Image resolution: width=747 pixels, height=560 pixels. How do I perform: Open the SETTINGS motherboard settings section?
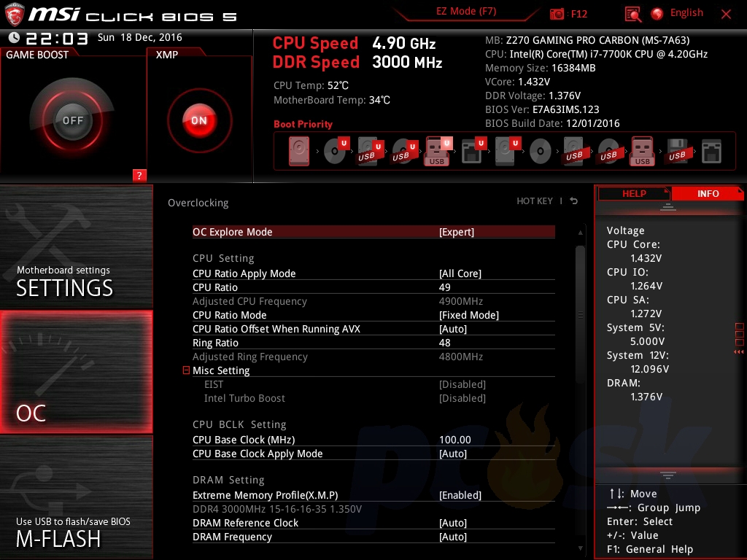tap(76, 246)
